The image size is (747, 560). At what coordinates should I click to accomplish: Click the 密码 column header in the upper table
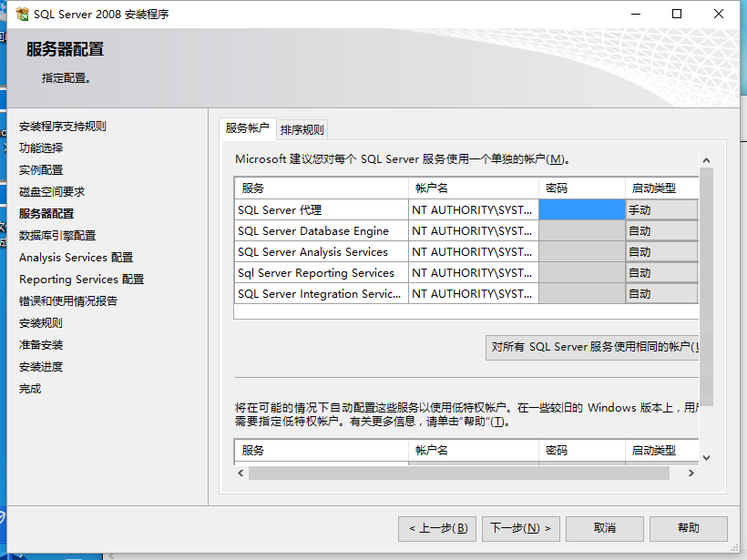pyautogui.click(x=582, y=188)
